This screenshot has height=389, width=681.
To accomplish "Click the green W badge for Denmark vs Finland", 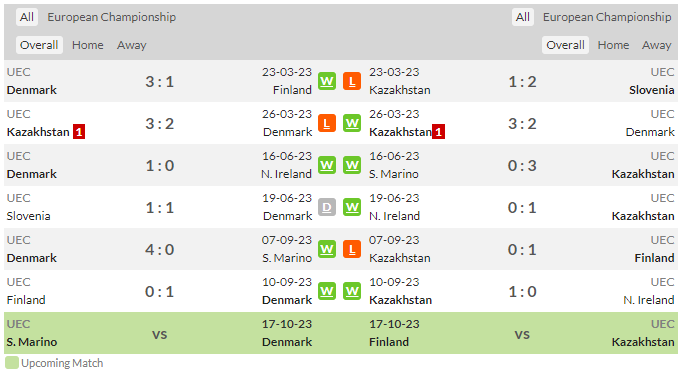I will [x=327, y=81].
